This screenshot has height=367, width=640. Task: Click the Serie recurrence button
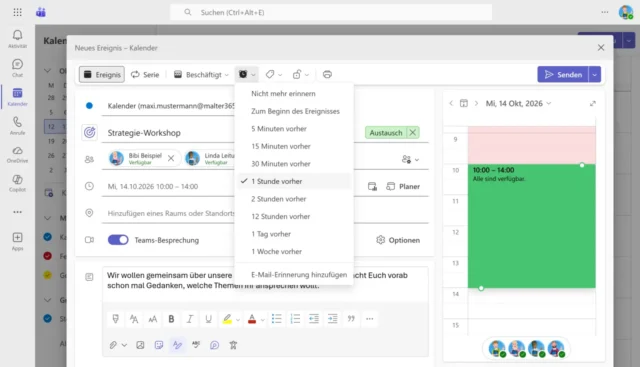pos(145,74)
